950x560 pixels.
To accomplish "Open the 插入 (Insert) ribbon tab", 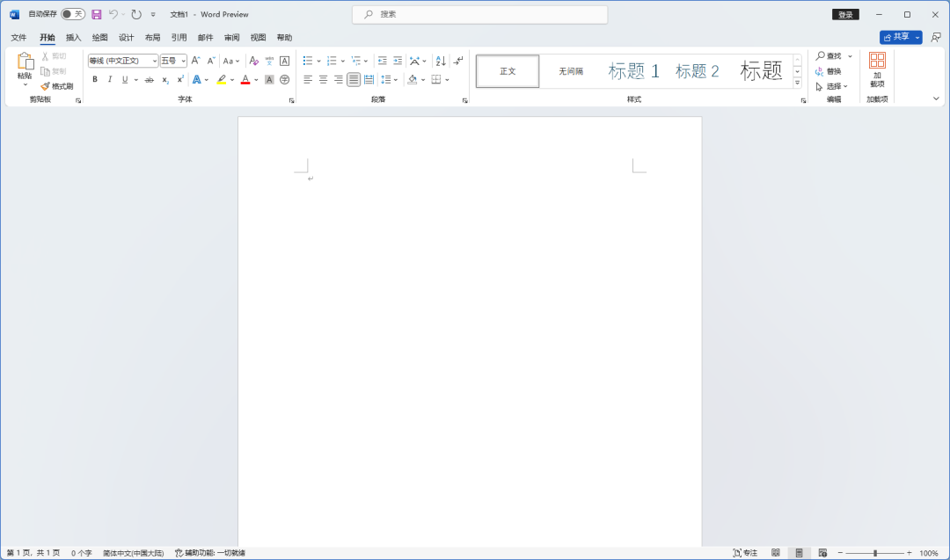I will [74, 38].
